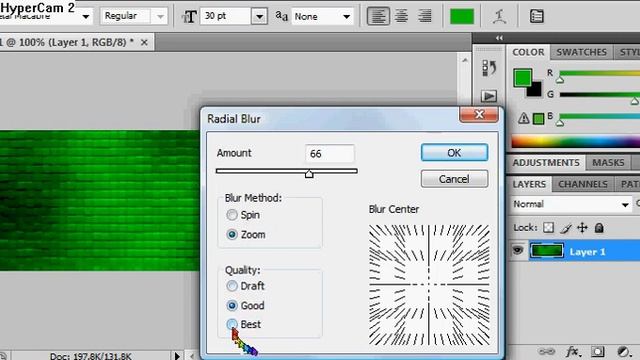Viewport: 640px width, 360px height.
Task: Open font family dropdown arrow
Action: tap(86, 17)
